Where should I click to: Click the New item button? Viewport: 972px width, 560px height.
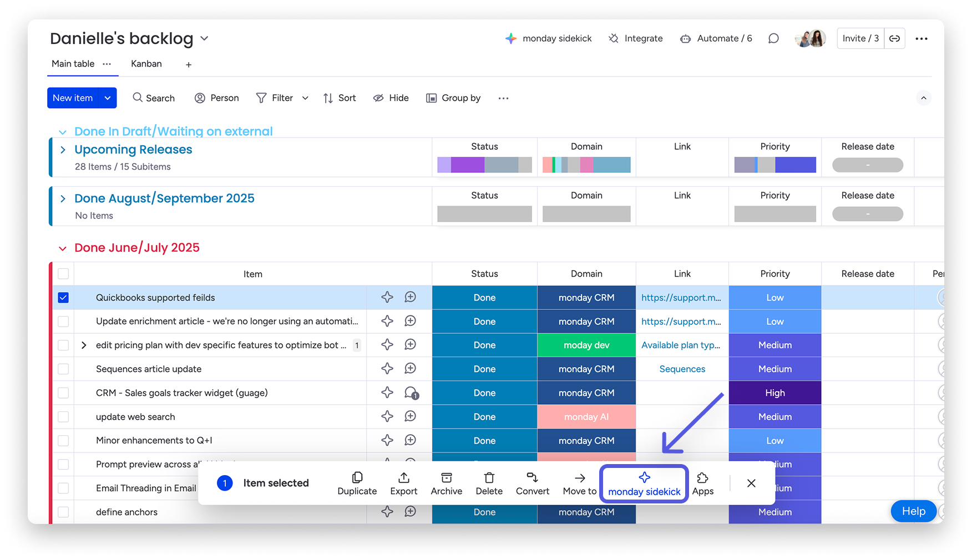[x=73, y=98]
